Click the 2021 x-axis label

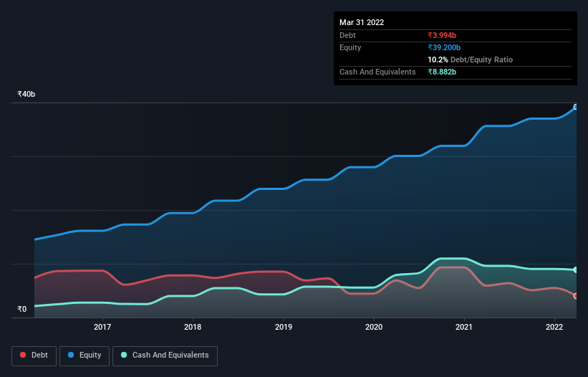click(464, 327)
